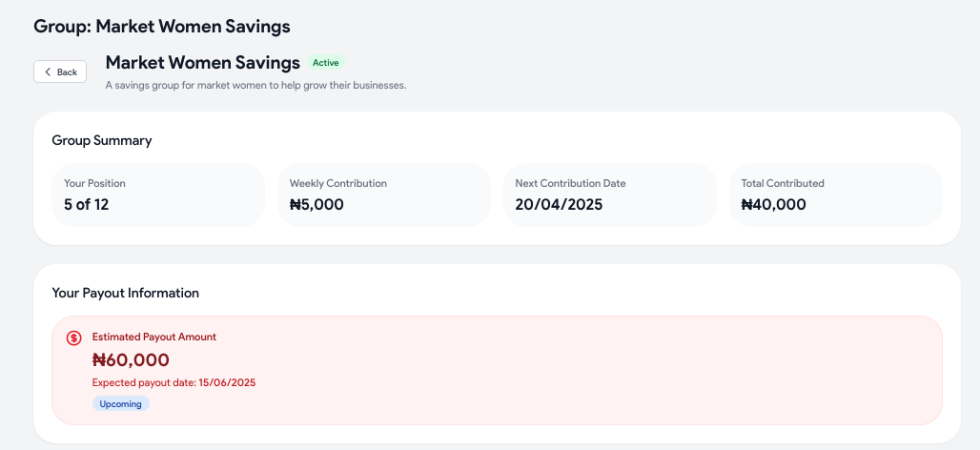The image size is (980, 450).
Task: Click the savings group description text
Action: [x=256, y=86]
